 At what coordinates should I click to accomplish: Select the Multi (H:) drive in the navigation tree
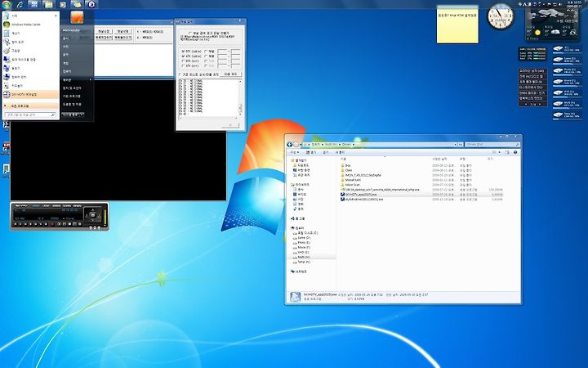tap(301, 258)
